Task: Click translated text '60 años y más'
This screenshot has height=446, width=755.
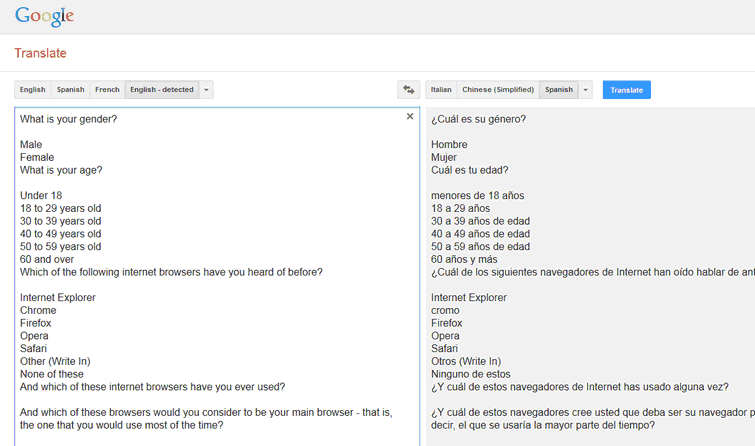Action: 464,260
